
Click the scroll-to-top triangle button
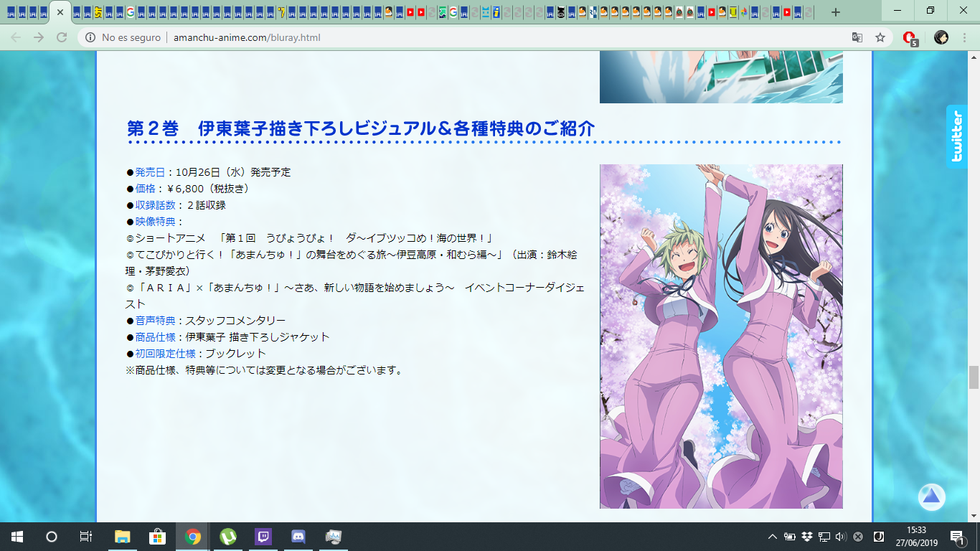point(931,496)
